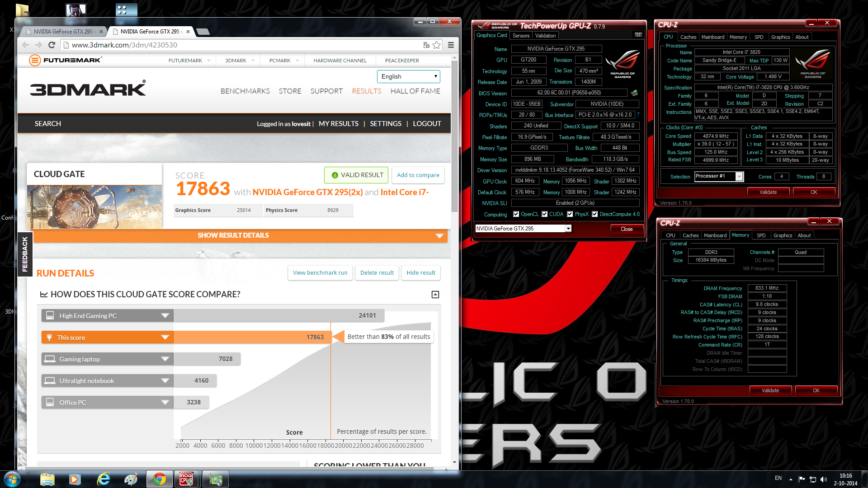The height and width of the screenshot is (488, 868).
Task: Click the Action Center flag icon
Action: pyautogui.click(x=802, y=479)
